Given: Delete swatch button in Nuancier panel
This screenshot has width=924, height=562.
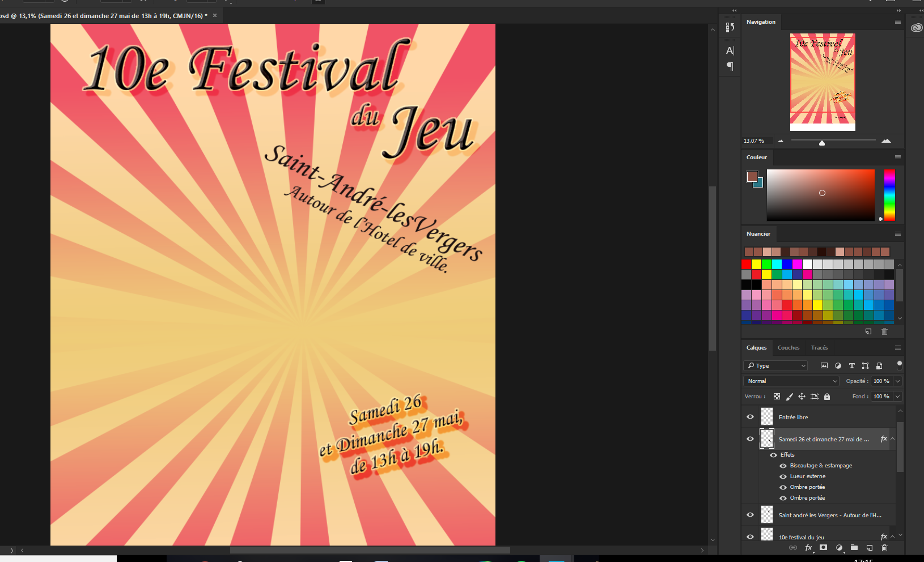Looking at the screenshot, I should tap(885, 331).
